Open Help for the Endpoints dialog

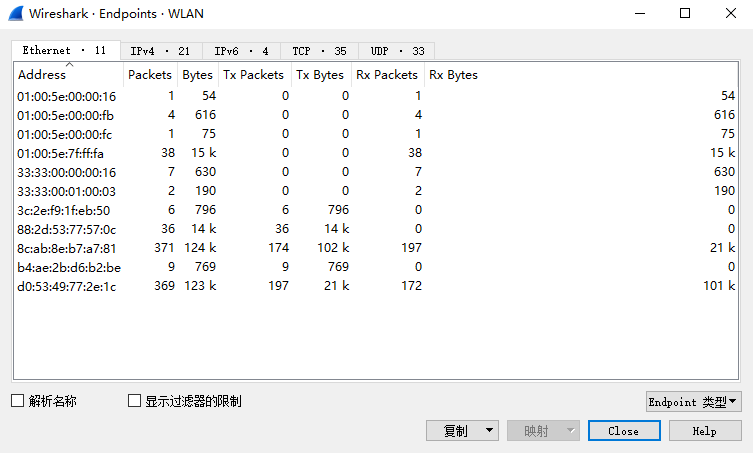(x=705, y=430)
